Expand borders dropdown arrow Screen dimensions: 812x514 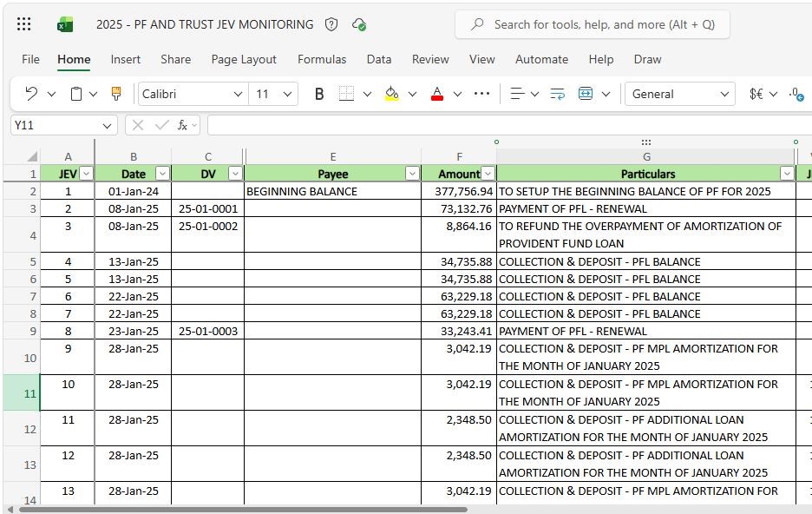coord(367,94)
